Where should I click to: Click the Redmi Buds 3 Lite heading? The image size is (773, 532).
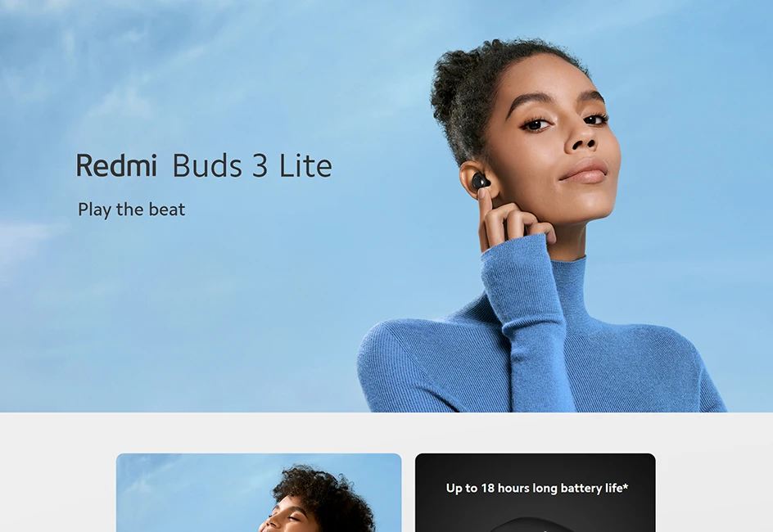coord(204,165)
